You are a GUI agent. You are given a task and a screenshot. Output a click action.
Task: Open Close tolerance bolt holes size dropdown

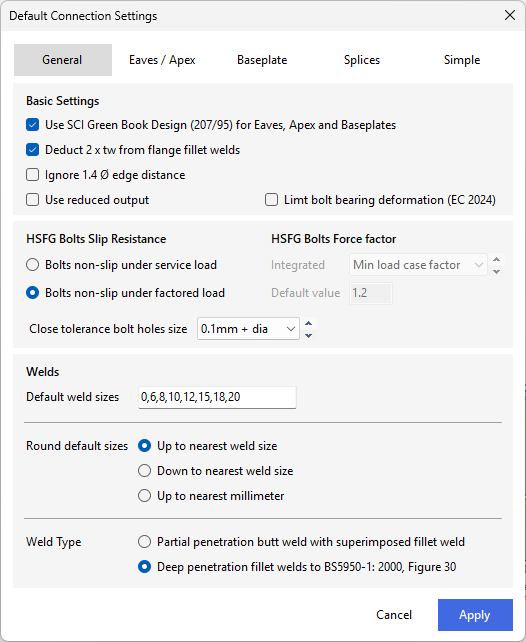pyautogui.click(x=248, y=329)
